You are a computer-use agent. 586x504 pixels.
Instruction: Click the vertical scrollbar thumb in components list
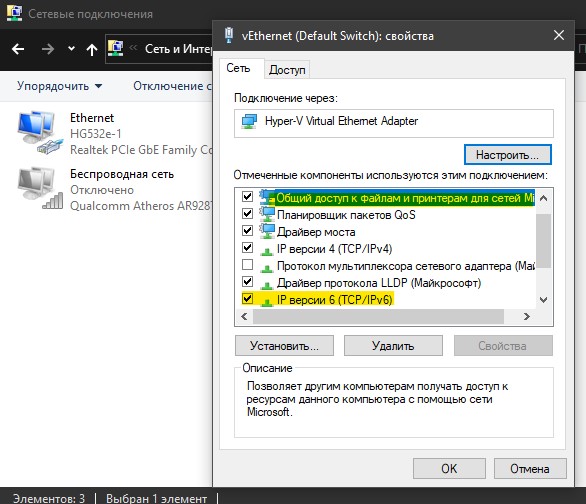pos(544,241)
